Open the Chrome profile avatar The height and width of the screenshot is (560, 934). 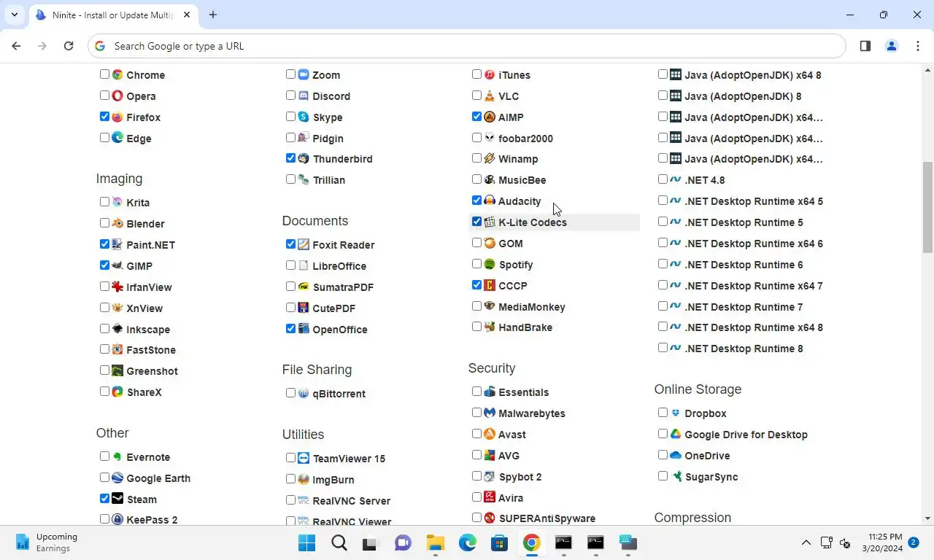pyautogui.click(x=891, y=46)
